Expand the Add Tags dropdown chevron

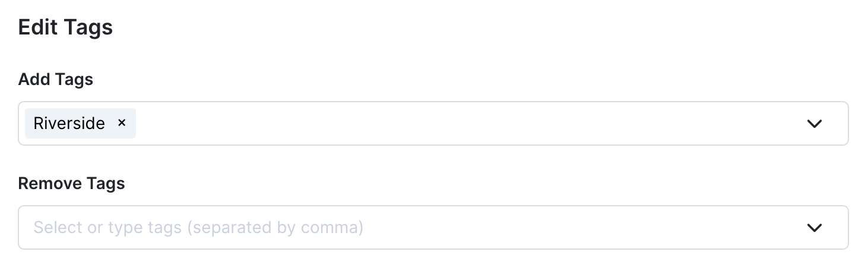pos(814,124)
